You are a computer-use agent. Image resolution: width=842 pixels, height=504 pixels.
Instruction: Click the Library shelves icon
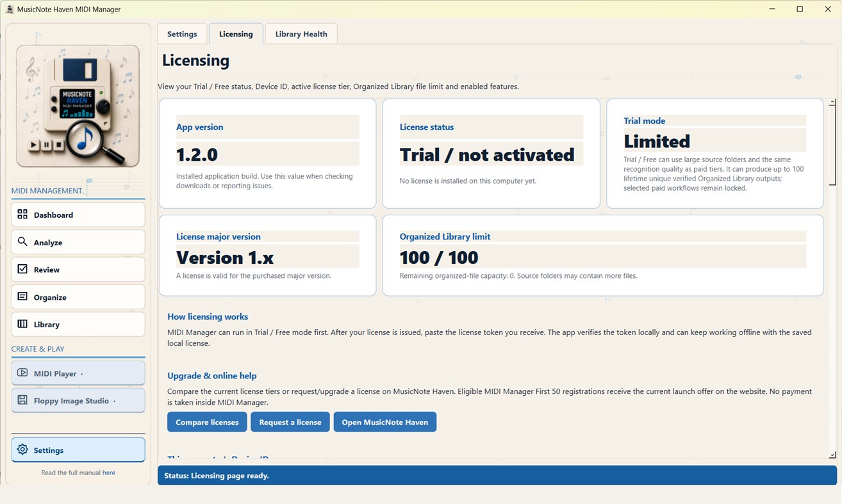coord(22,324)
